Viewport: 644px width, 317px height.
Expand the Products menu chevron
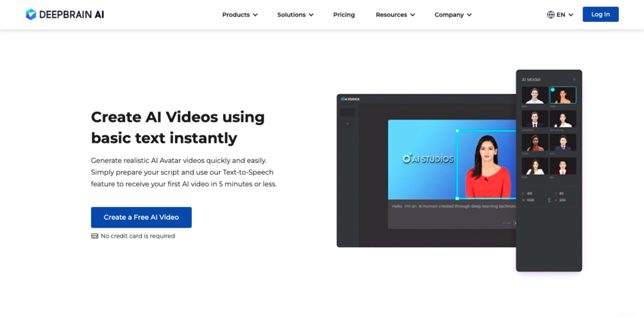(255, 15)
